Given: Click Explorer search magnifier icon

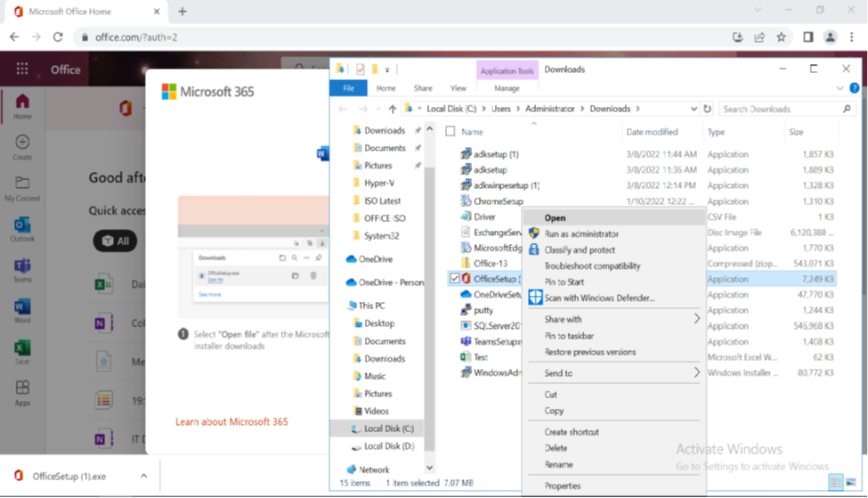Looking at the screenshot, I should point(847,109).
